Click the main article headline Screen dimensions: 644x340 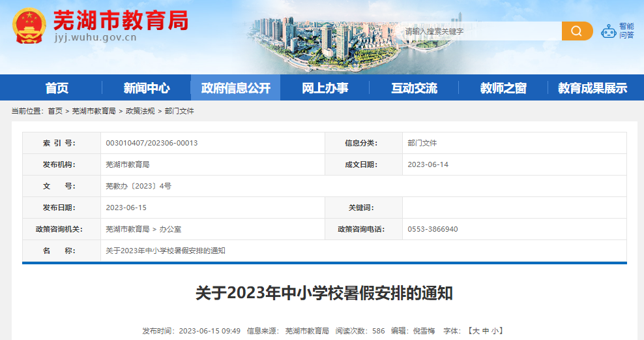(x=324, y=293)
